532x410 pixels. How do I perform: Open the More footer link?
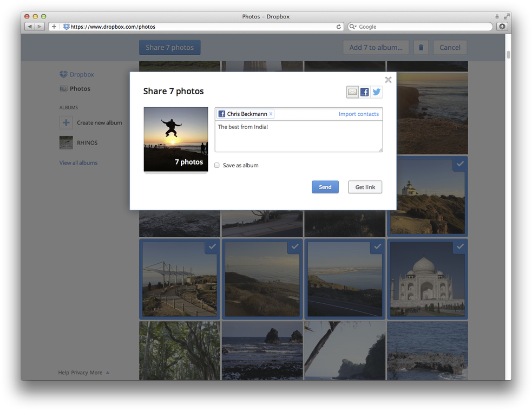coord(96,373)
